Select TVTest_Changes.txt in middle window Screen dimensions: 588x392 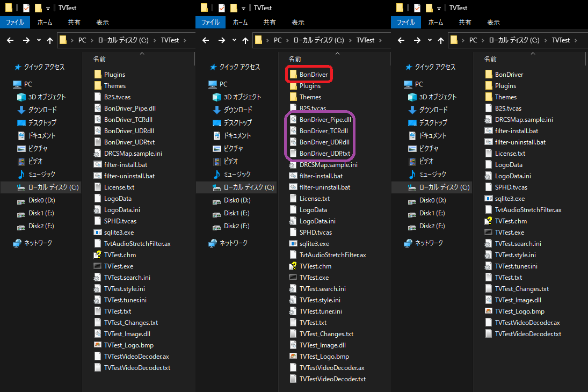321,334
